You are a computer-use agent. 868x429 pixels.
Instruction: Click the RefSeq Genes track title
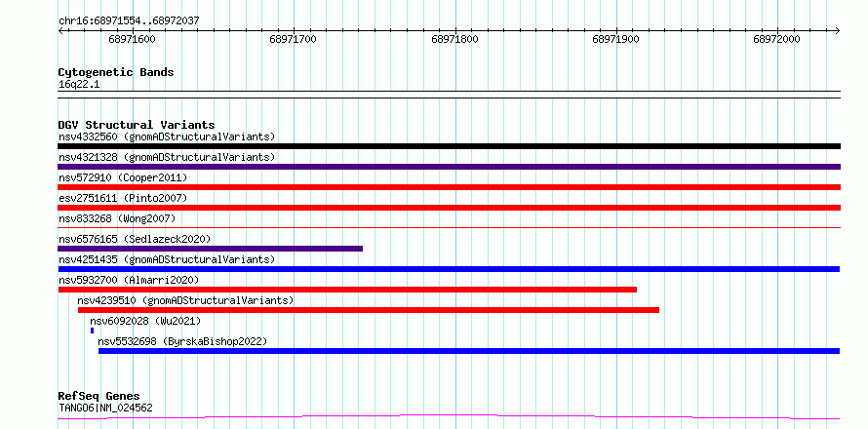[99, 397]
